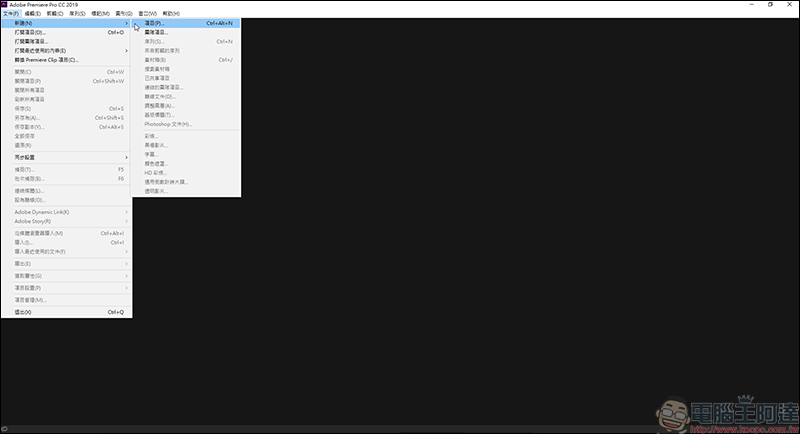Expand Adobe Dynamic Link(K) submenu arrow
The height and width of the screenshot is (434, 800).
tap(126, 212)
